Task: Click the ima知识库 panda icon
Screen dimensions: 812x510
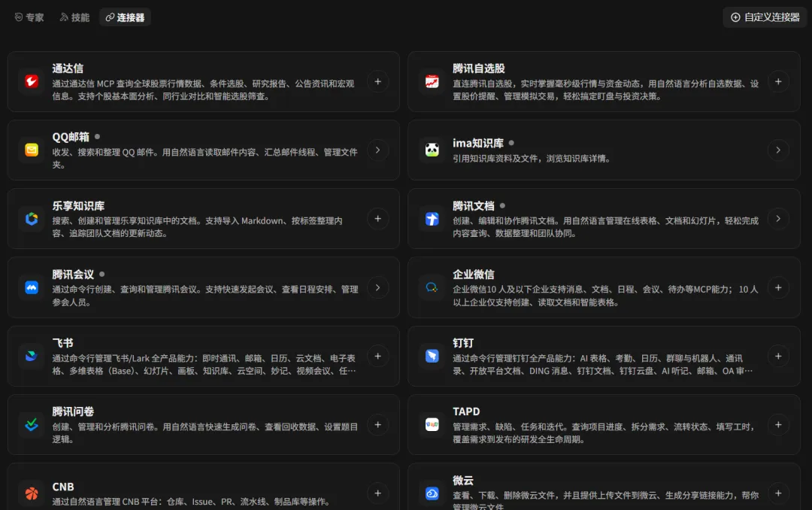Action: (x=432, y=150)
